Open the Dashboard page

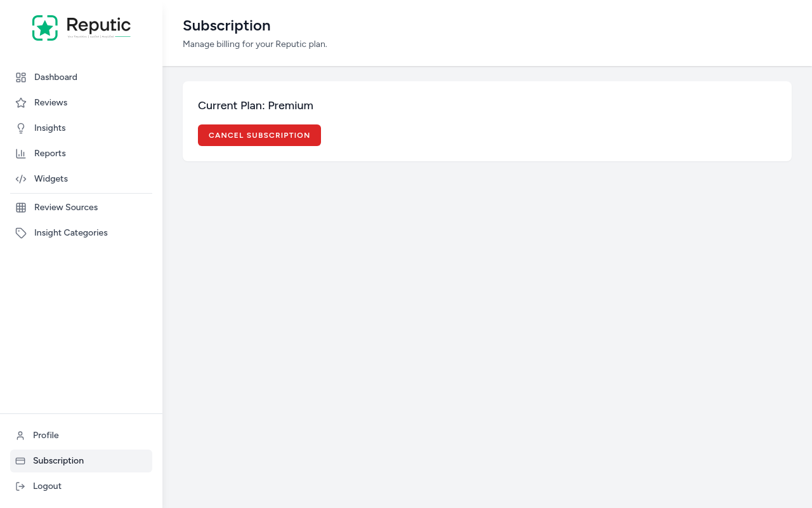tap(55, 77)
